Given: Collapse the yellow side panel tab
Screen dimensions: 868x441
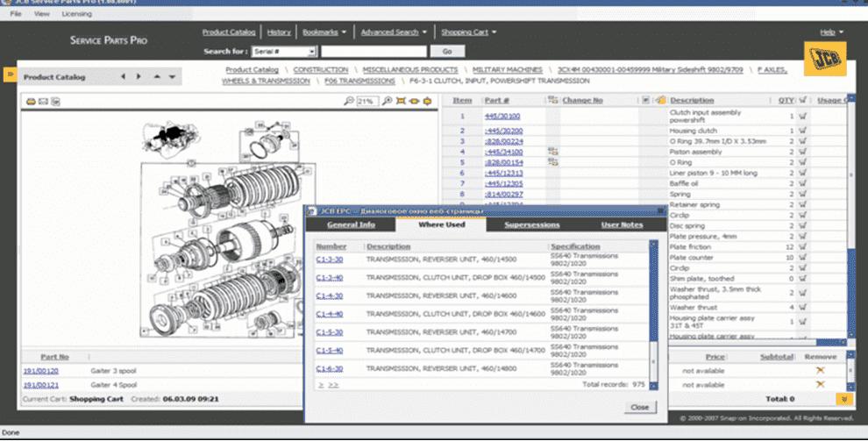Looking at the screenshot, I should click(10, 75).
